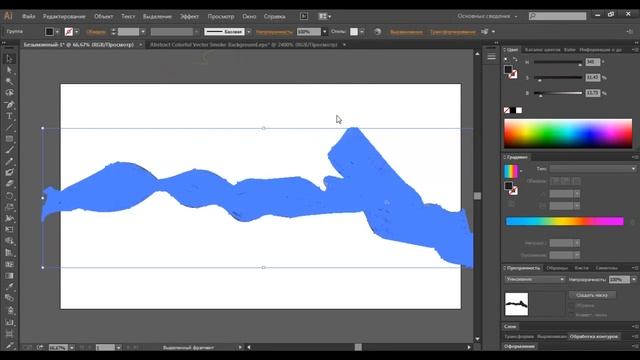The height and width of the screenshot is (360, 640).
Task: Open the zoom level dropdown in status bar
Action: tap(72, 348)
